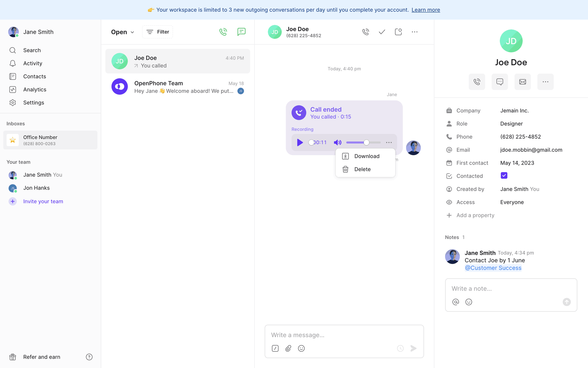Expand the Open conversations dropdown
Viewport: 588px width, 368px height.
123,32
